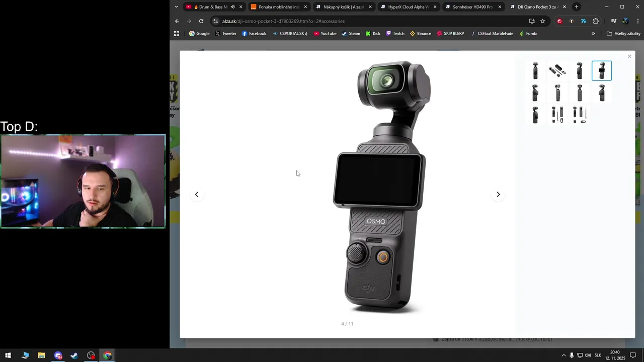Screen dimensions: 644x362
Task: Open the Google bookmark
Action: tap(199, 34)
